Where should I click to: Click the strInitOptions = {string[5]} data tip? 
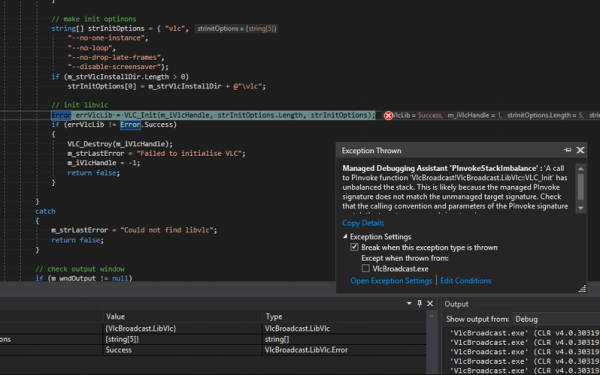point(236,28)
